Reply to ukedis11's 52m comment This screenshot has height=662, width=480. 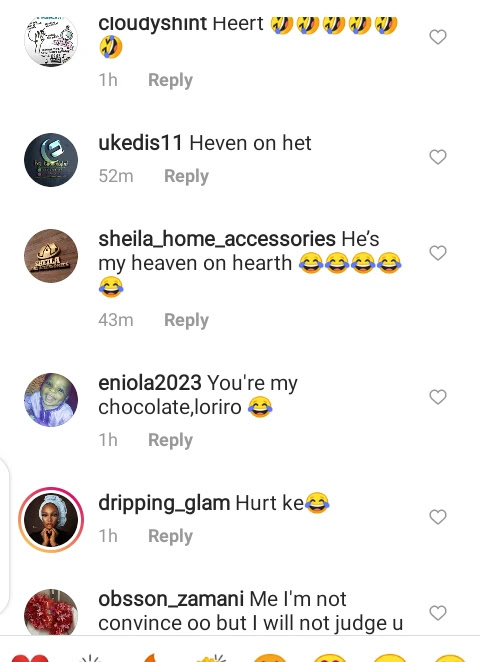187,176
